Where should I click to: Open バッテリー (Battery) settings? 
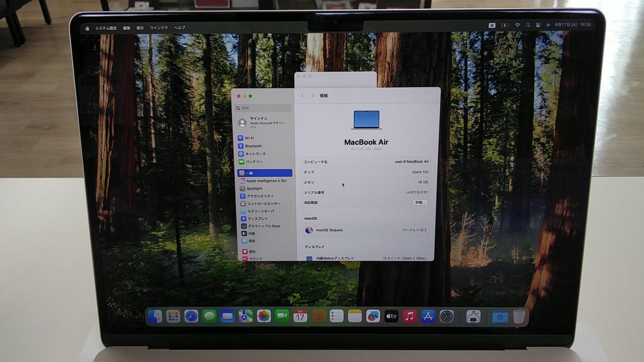click(x=254, y=162)
